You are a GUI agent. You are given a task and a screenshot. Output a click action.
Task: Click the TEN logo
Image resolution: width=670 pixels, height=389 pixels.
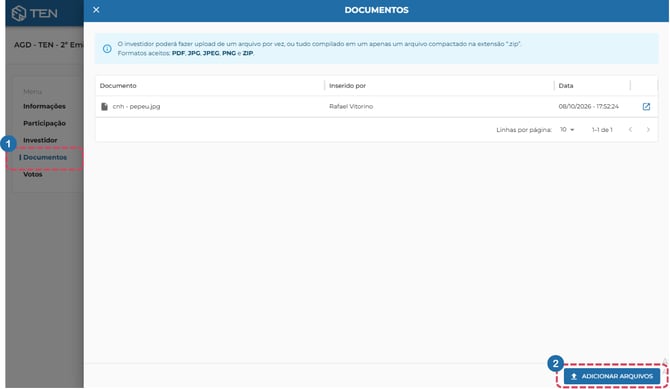pyautogui.click(x=35, y=13)
